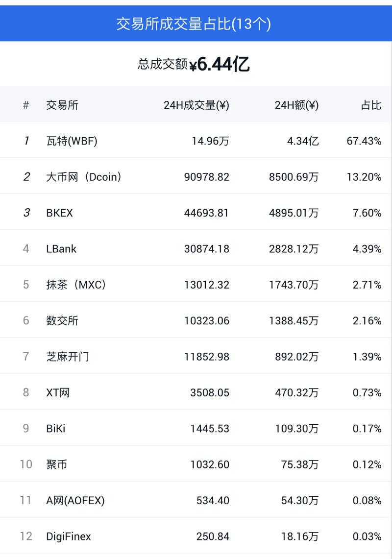Open the BiKi exchange entry
Screen dimensions: 392x559
[55, 429]
